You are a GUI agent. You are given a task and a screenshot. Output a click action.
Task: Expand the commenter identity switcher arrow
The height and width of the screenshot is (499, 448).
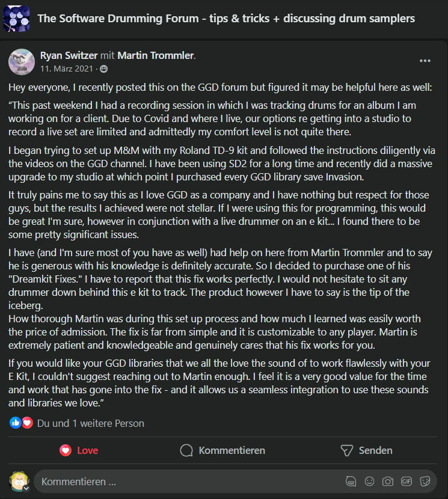(x=26, y=488)
